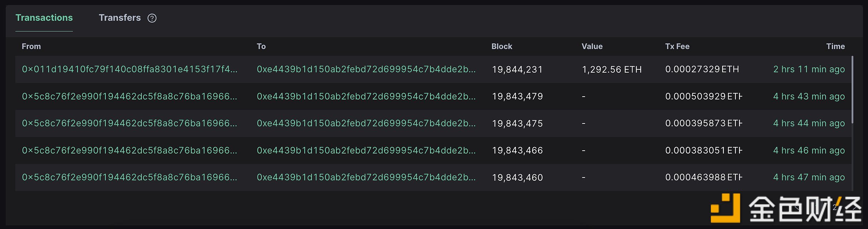This screenshot has height=229, width=868.
Task: Open the '4 hrs 47 min ago' transaction
Action: (x=809, y=177)
